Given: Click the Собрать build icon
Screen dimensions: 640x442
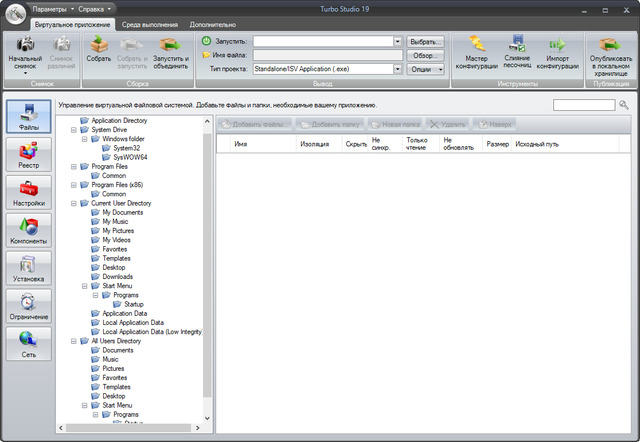Looking at the screenshot, I should (99, 44).
